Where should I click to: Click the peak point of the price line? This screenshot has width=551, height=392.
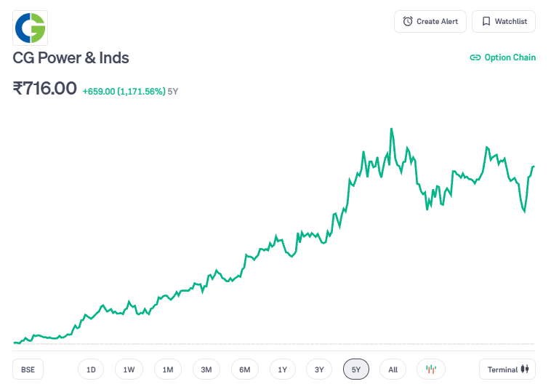[392, 129]
